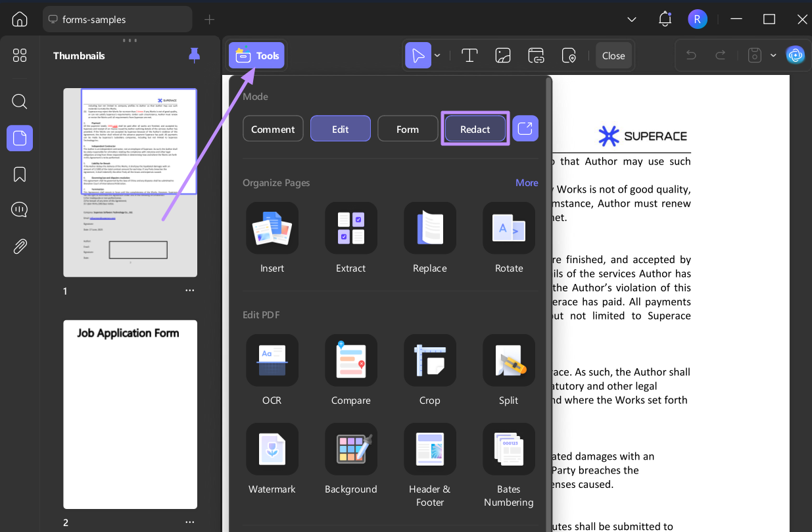Switch to the forms-samples document tab
This screenshot has height=532, width=812.
point(117,19)
